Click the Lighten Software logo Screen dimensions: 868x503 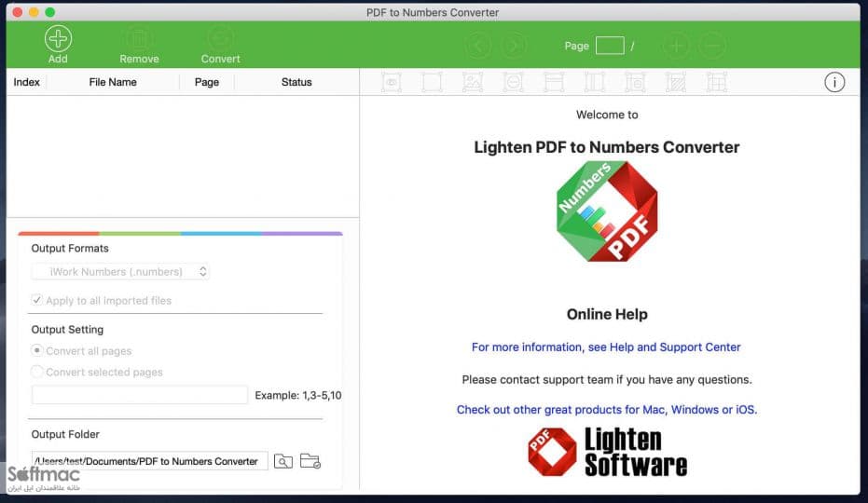coord(607,452)
